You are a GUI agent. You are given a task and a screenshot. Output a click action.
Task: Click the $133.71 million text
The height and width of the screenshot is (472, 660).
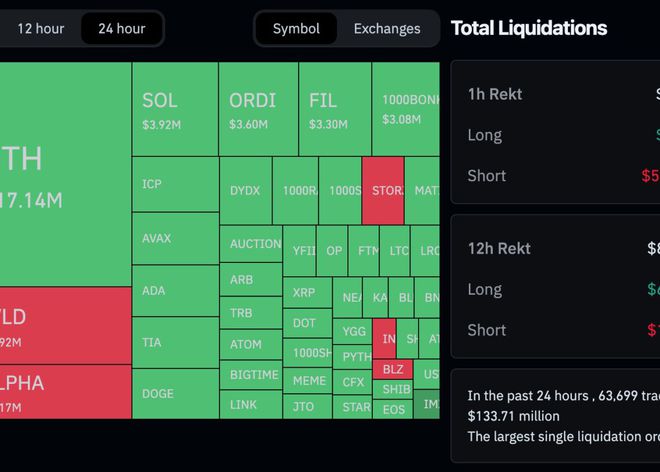pyautogui.click(x=514, y=416)
